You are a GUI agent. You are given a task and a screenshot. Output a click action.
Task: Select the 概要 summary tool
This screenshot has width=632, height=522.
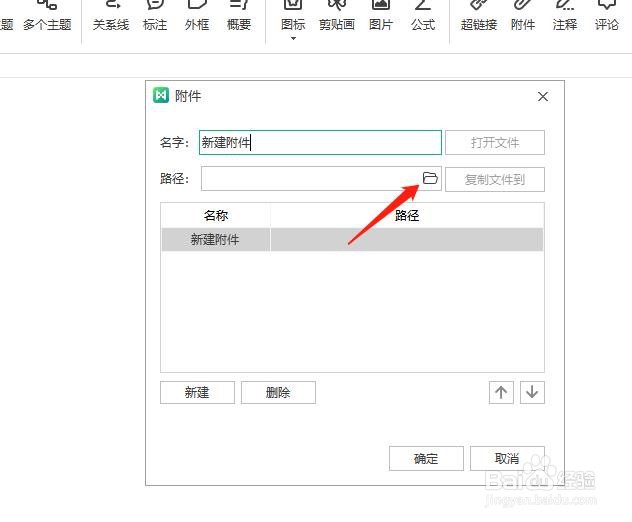pos(239,16)
